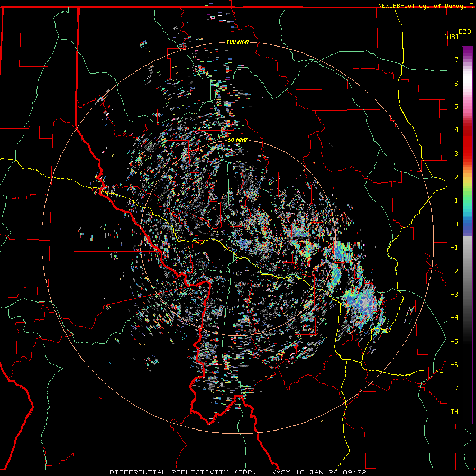Click the NEXLAB-College of DuPage watermark text
This screenshot has width=476, height=476.
tap(422, 6)
